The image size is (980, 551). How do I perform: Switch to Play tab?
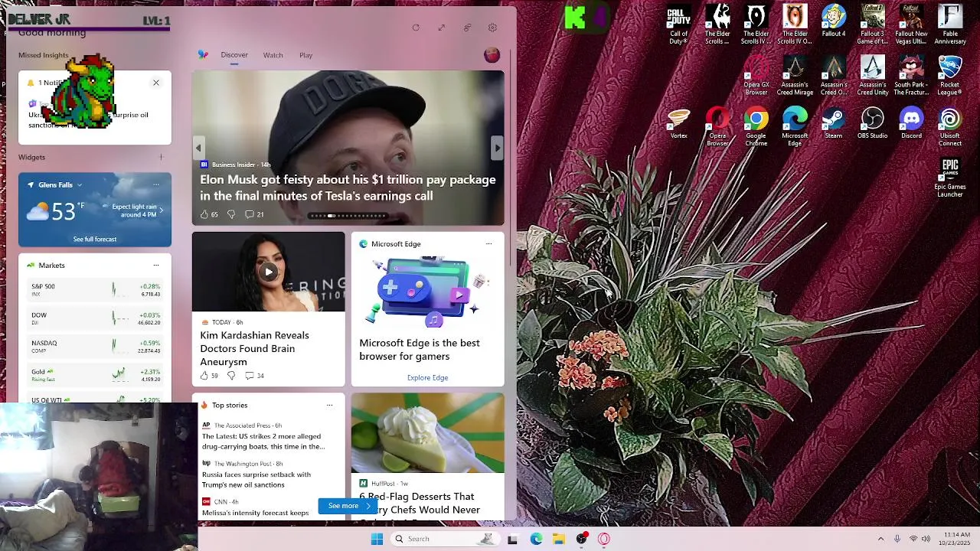pyautogui.click(x=306, y=55)
